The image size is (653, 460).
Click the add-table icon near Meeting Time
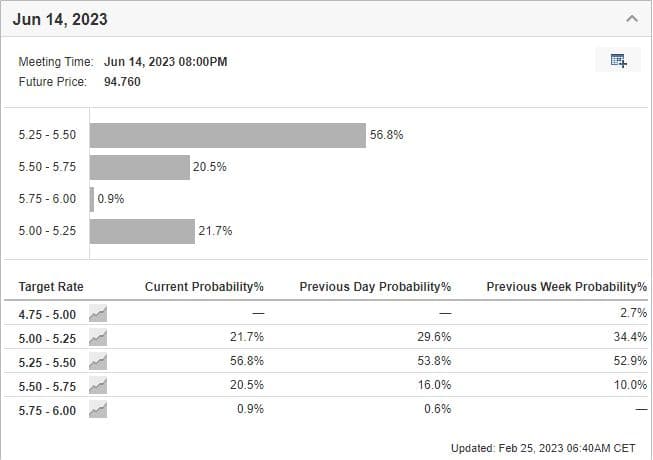(x=618, y=61)
